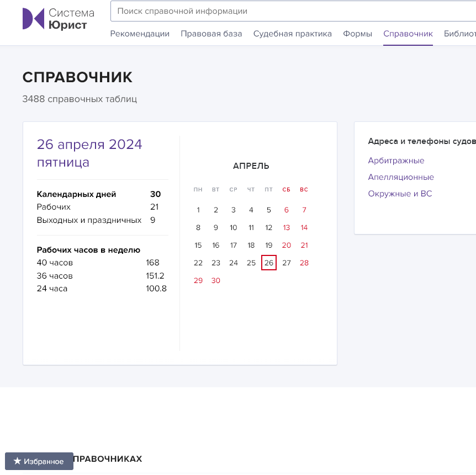Open the Правовая база tab
This screenshot has width=476, height=475.
211,34
